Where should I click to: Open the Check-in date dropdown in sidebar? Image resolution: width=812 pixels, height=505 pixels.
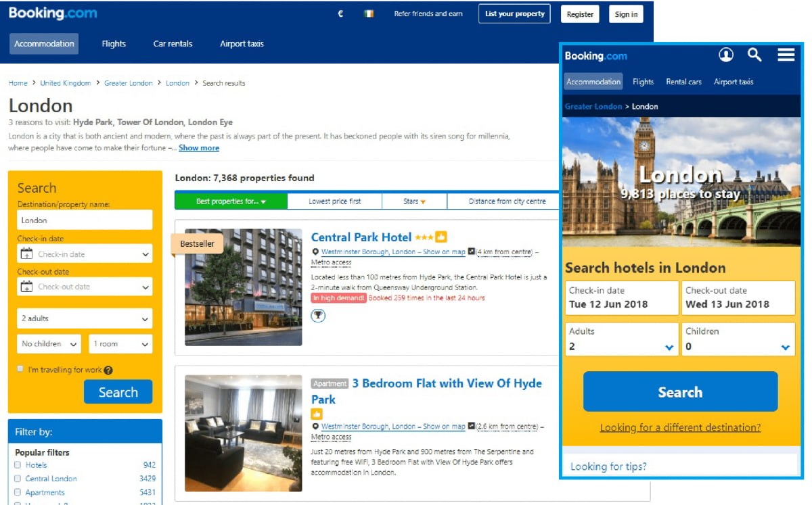(85, 254)
